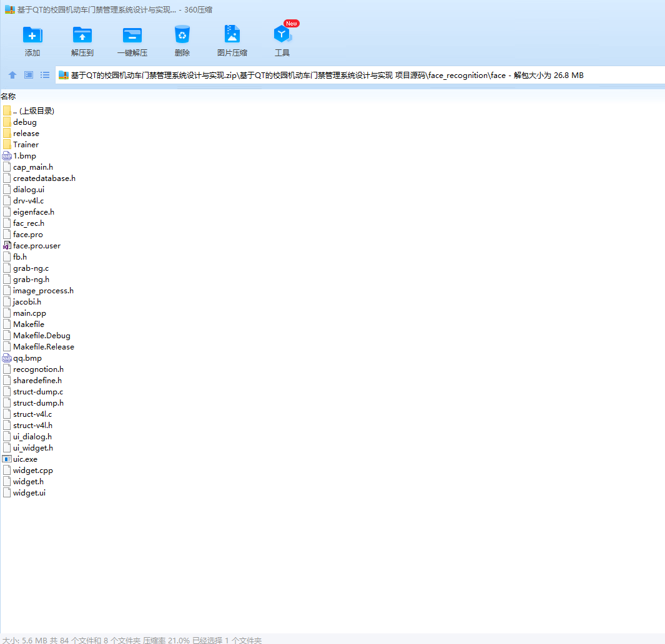
Task: Select the Makefile entry
Action: 24,324
